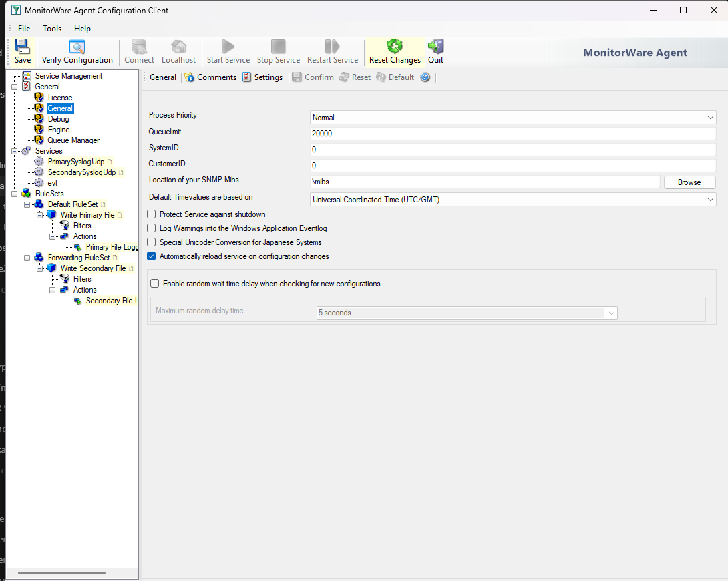The height and width of the screenshot is (581, 728).
Task: Enable random wait time delay checkbox
Action: (x=154, y=284)
